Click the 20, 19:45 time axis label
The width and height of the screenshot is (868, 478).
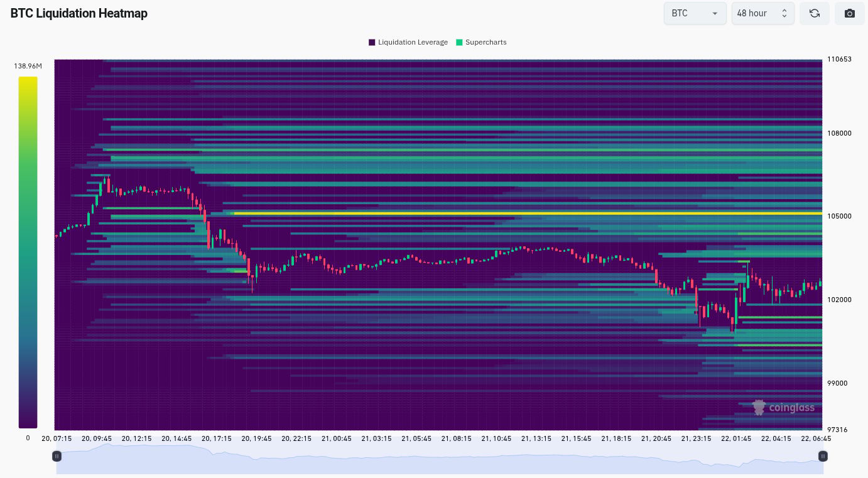(257, 438)
